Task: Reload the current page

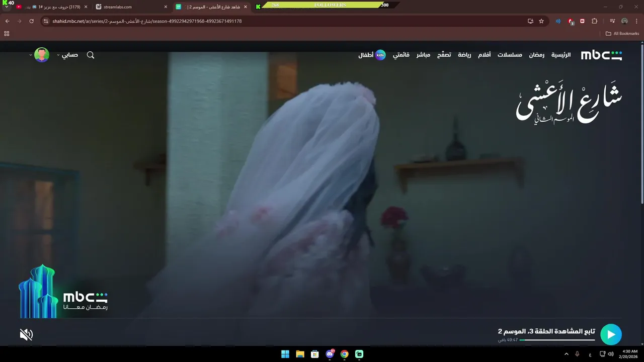Action: point(31,21)
